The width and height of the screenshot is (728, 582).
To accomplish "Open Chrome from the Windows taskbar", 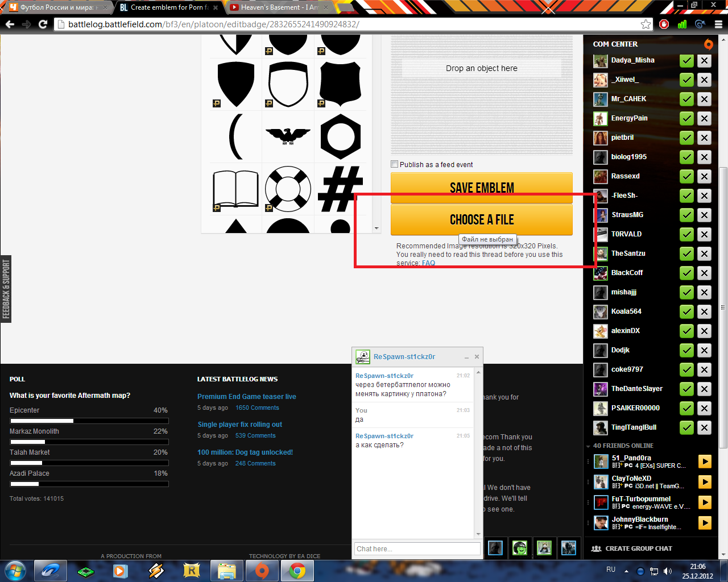I will pos(296,571).
